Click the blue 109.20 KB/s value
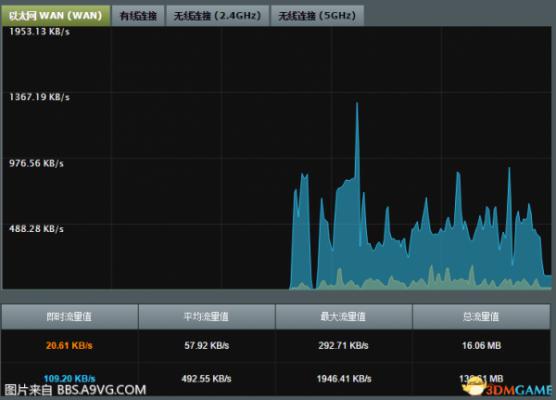This screenshot has height=400, width=556. click(70, 378)
